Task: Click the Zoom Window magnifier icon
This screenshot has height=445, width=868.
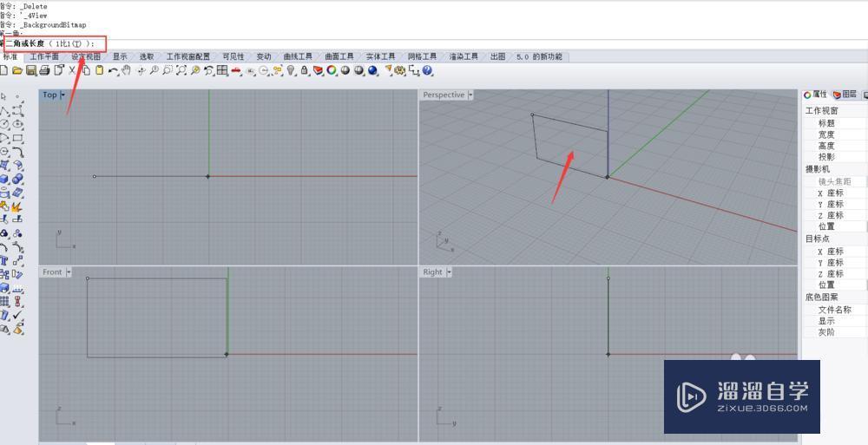Action: pyautogui.click(x=168, y=70)
